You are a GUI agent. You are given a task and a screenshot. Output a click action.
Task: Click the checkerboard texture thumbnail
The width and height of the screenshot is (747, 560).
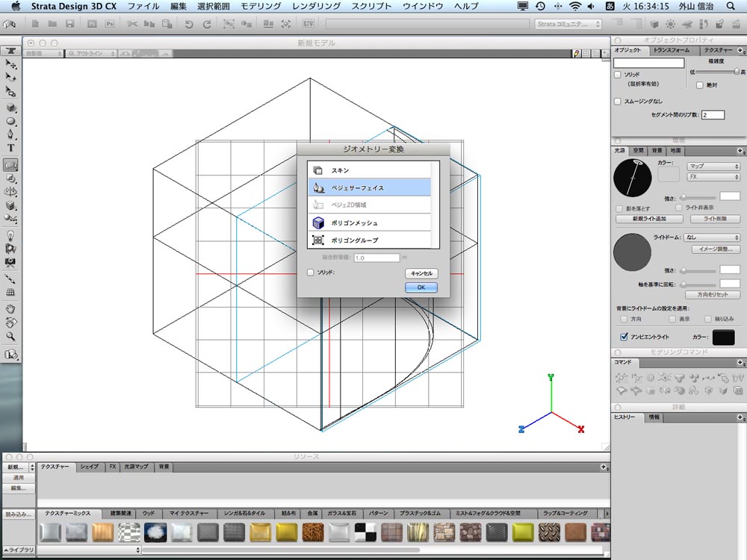click(x=365, y=532)
